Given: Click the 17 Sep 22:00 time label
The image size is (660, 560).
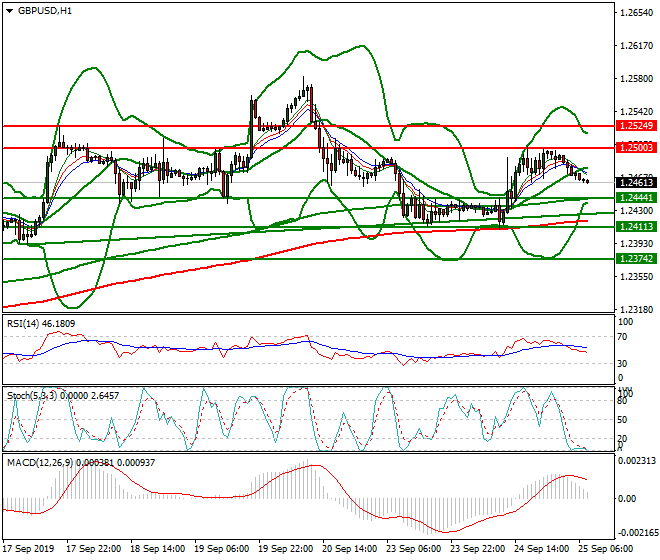Looking at the screenshot, I should click(x=93, y=549).
